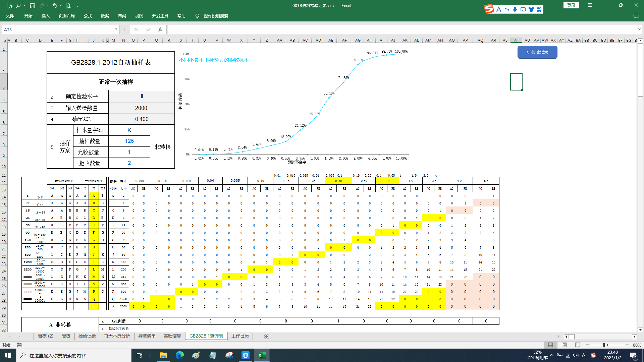Open Sogou toolbox grid icon
This screenshot has width=644, height=362.
[x=539, y=9]
